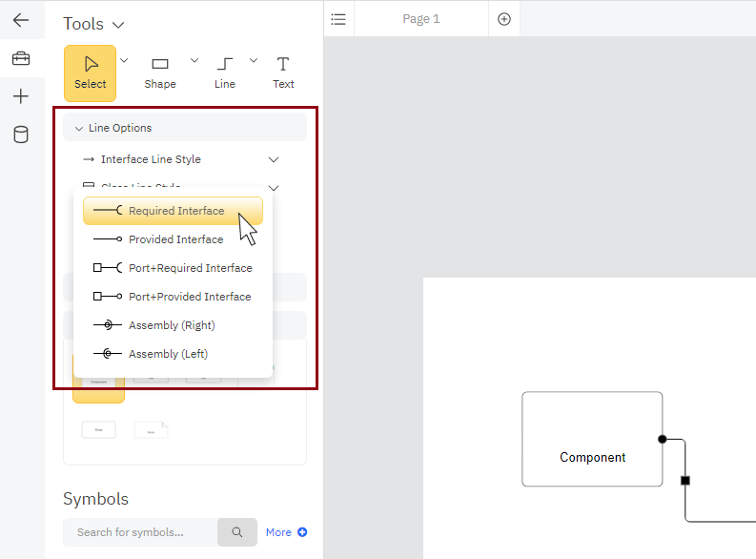756x559 pixels.
Task: Switch to the Page 1 tab
Action: 420,19
